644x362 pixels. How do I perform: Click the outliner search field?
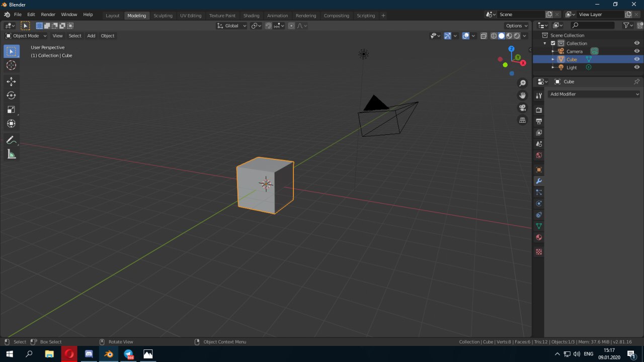pos(593,25)
